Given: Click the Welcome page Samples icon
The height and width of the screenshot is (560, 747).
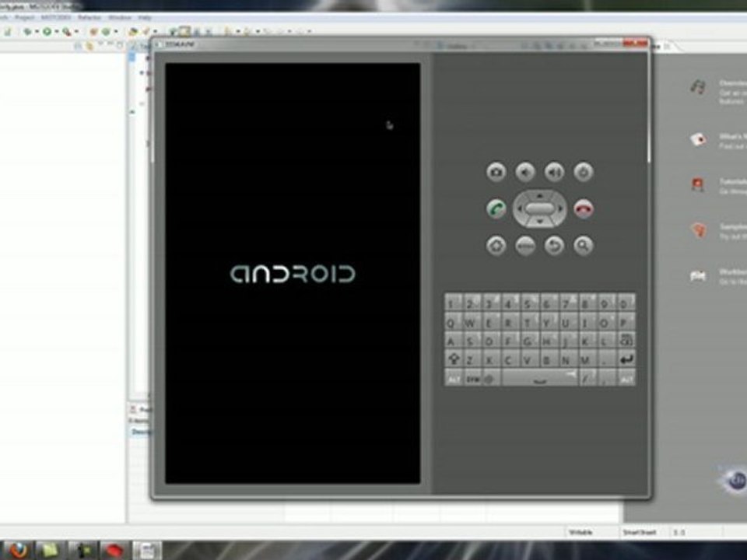Looking at the screenshot, I should pos(697,230).
